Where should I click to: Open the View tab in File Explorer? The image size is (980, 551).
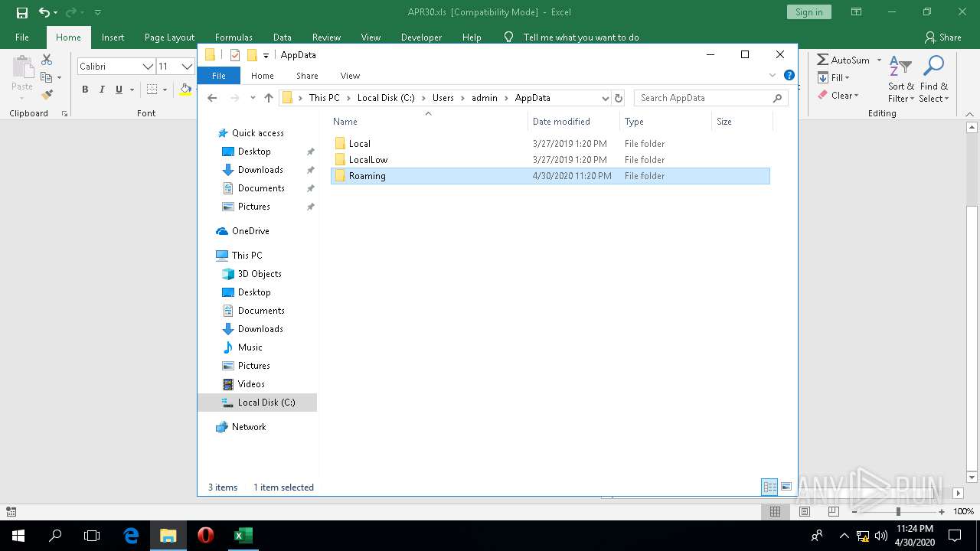click(350, 76)
